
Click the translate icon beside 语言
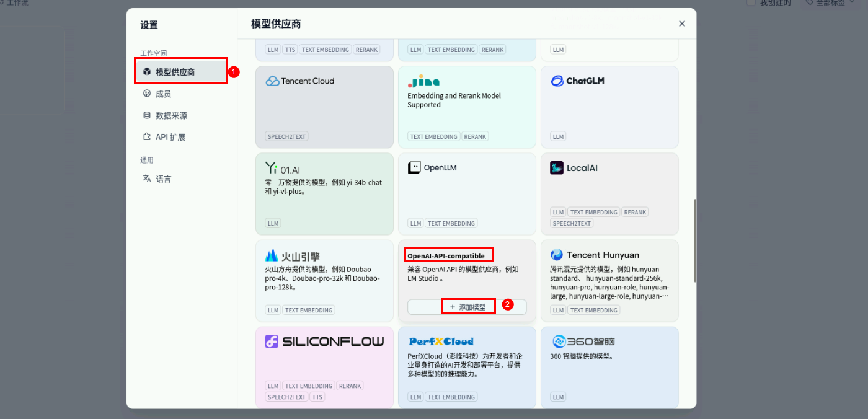[x=147, y=179]
